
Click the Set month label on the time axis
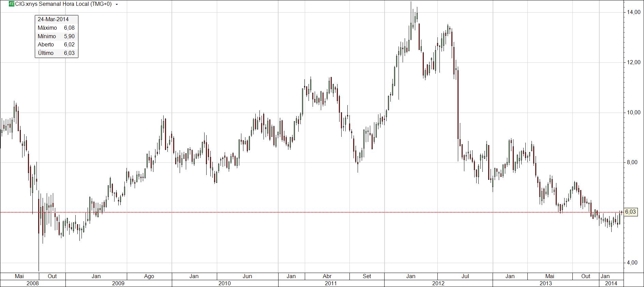tap(367, 276)
